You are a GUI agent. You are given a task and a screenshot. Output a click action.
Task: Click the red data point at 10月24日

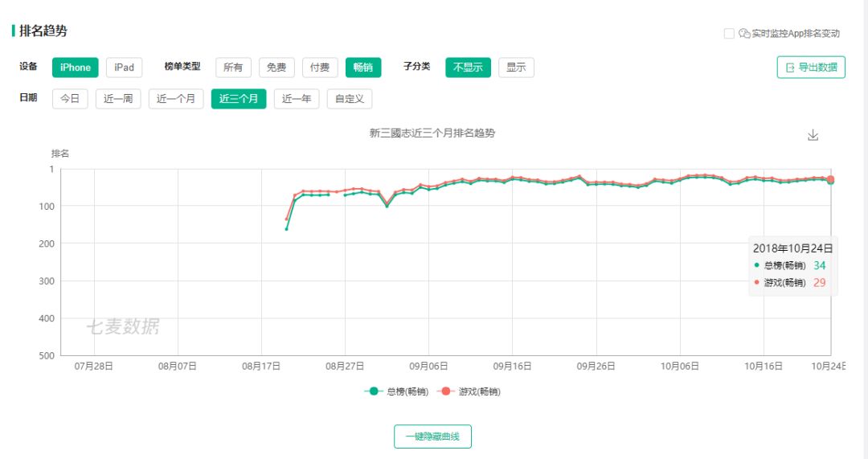[830, 178]
